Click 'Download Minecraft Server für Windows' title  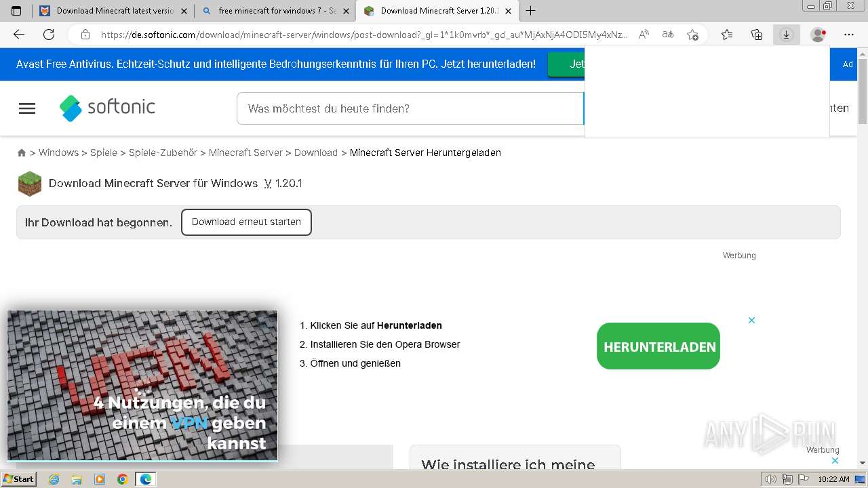point(153,183)
